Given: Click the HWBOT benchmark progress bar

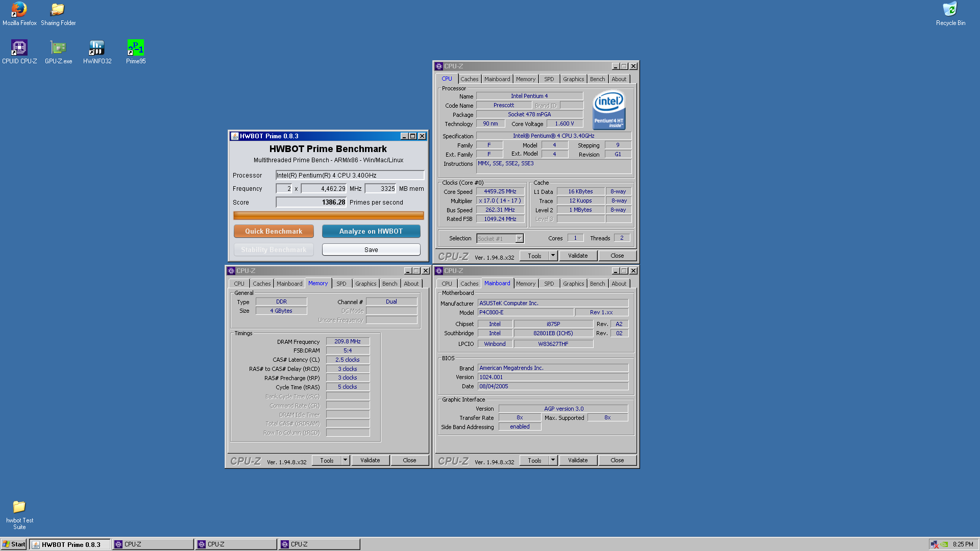Looking at the screenshot, I should (x=328, y=216).
